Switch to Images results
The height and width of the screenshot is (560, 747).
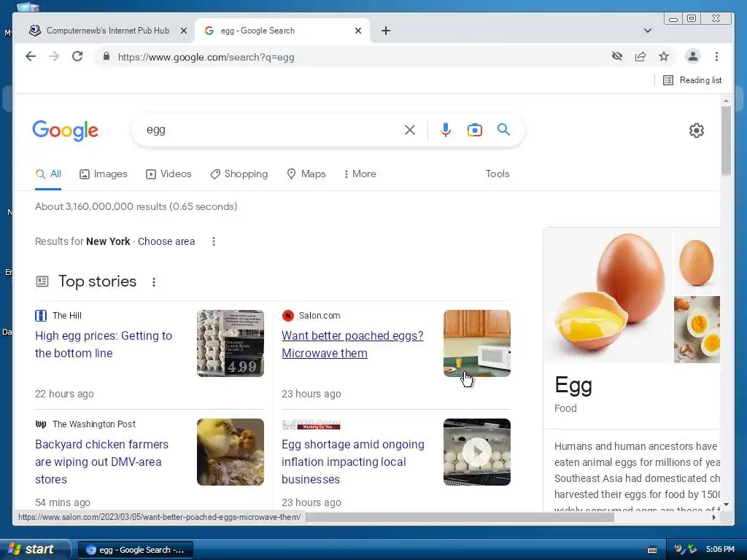tap(104, 174)
